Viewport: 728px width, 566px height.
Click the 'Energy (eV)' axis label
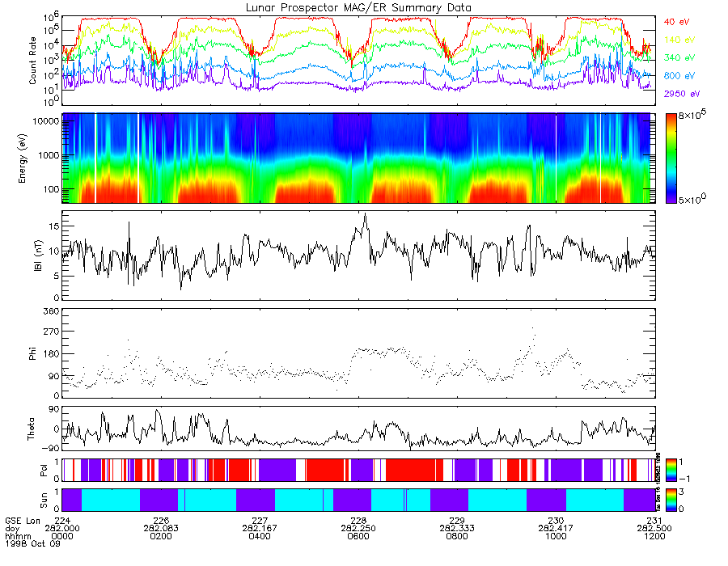(x=22, y=158)
